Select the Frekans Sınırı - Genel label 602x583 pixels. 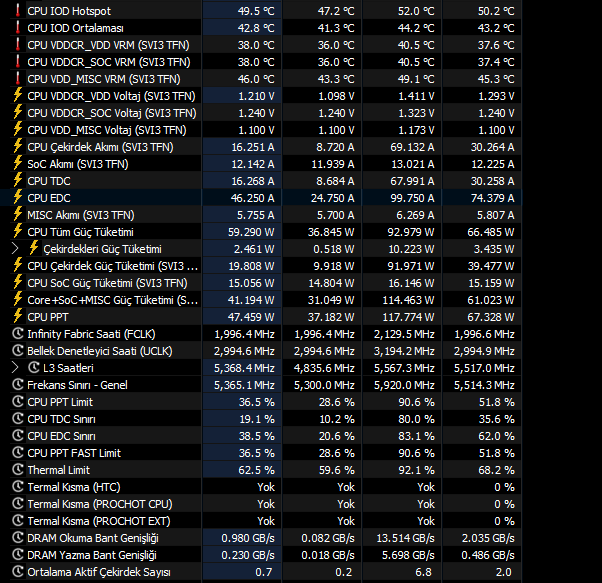77,385
